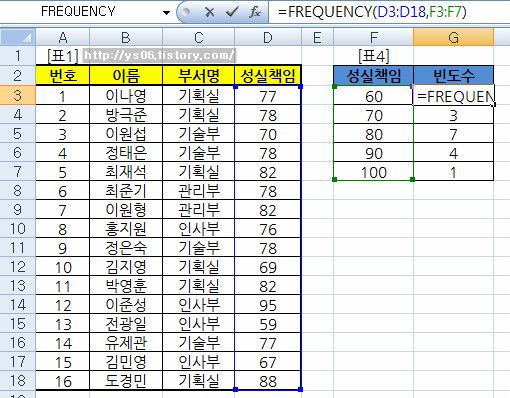Select row 18 header
510x398 pixels.
tap(18, 380)
